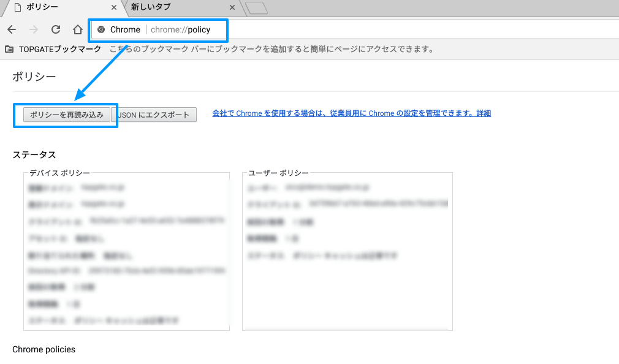Click the Chrome logo in address bar
This screenshot has width=619, height=364.
click(101, 29)
